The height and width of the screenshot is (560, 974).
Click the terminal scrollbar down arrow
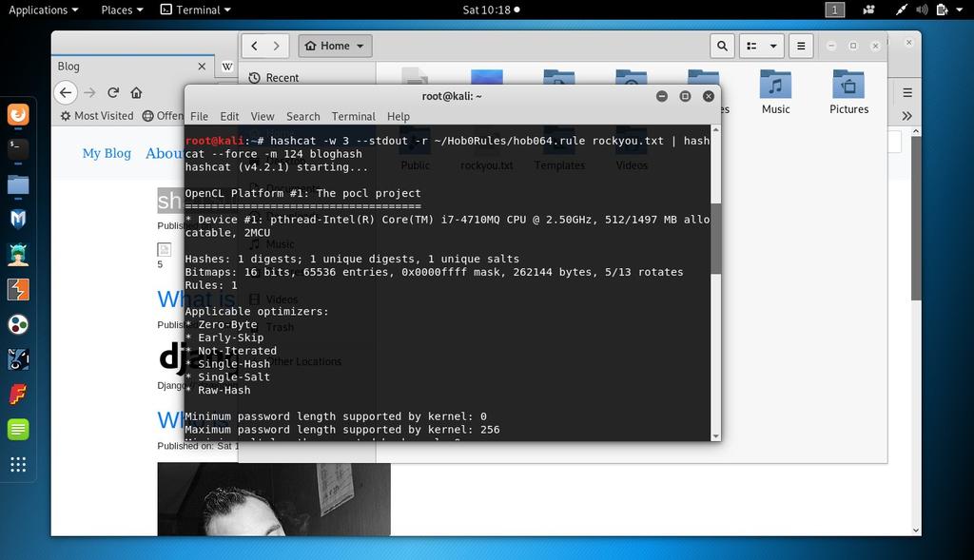[x=715, y=436]
